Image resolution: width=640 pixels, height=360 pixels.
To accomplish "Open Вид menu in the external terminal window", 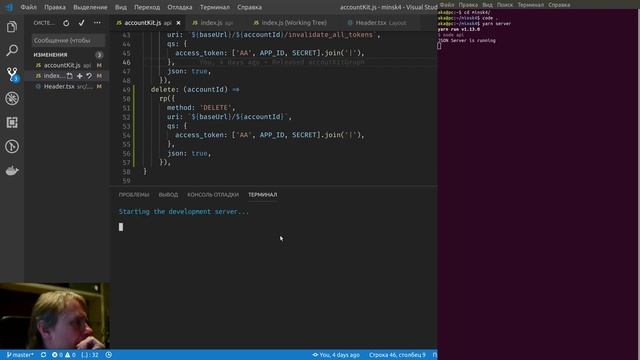I will pyautogui.click(x=487, y=5).
